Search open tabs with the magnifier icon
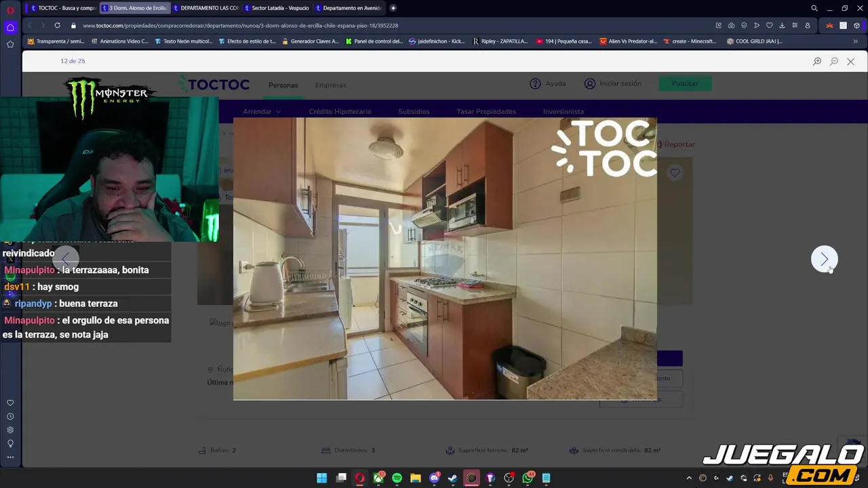This screenshot has width=868, height=488. coord(814,8)
